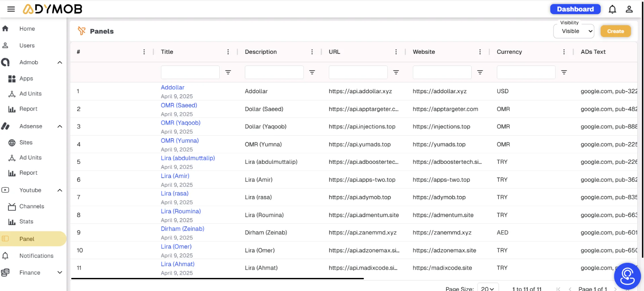Open the Visibility dropdown set to Visible
The image size is (644, 291).
(574, 31)
